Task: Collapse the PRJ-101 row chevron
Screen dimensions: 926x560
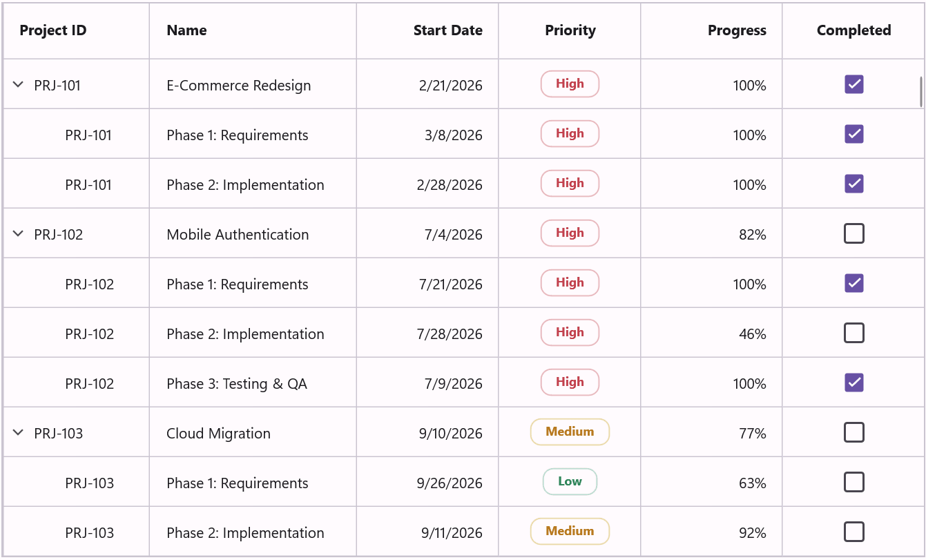Action: [18, 84]
